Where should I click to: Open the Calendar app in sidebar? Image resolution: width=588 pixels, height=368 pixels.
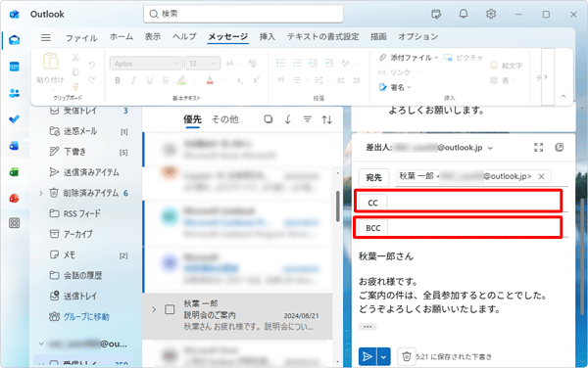pyautogui.click(x=15, y=67)
